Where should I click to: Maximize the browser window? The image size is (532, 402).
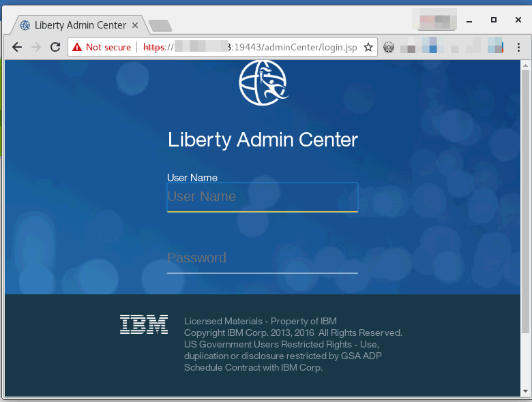pos(494,20)
